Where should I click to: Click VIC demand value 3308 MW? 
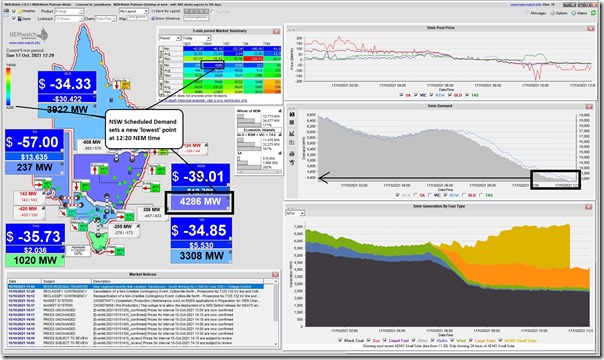(x=201, y=256)
